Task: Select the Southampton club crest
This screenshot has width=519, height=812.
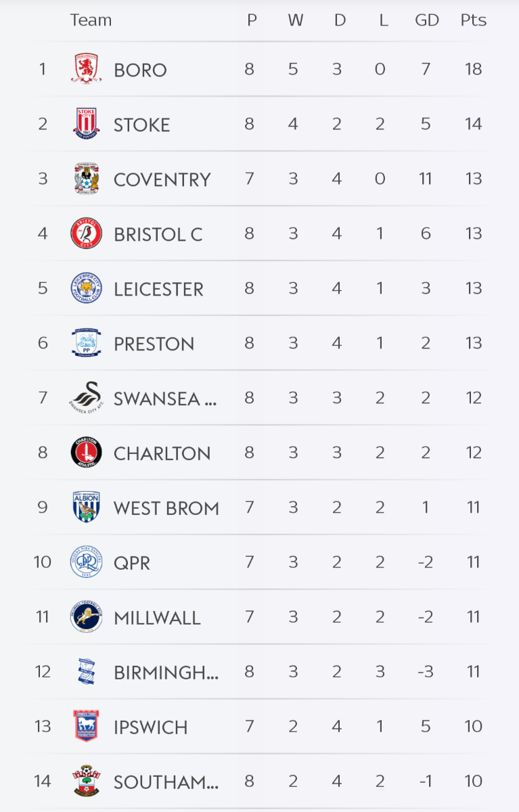Action: [87, 782]
